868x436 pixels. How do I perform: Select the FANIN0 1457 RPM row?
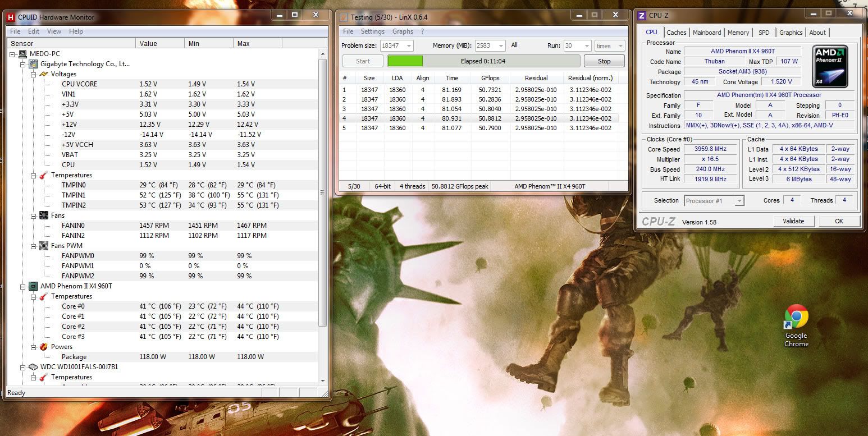point(189,226)
